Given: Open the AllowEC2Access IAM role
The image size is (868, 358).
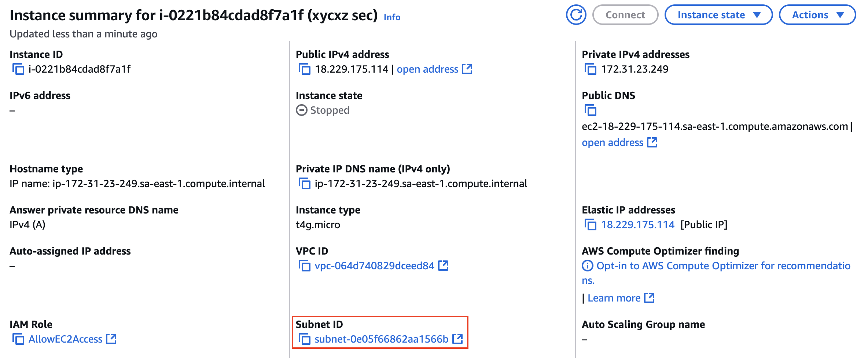Looking at the screenshot, I should click(x=65, y=339).
